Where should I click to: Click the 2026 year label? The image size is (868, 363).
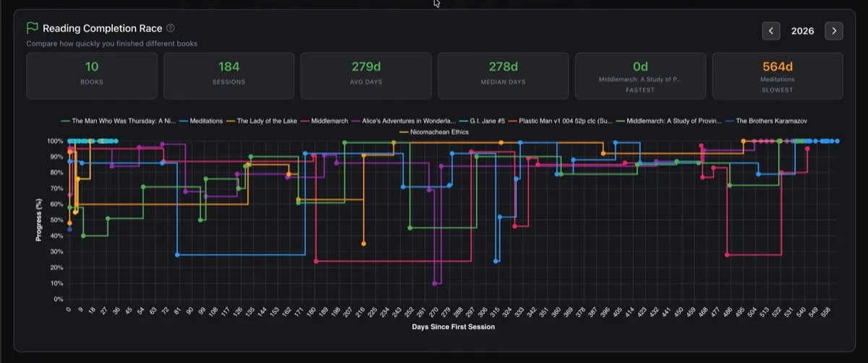click(x=802, y=31)
